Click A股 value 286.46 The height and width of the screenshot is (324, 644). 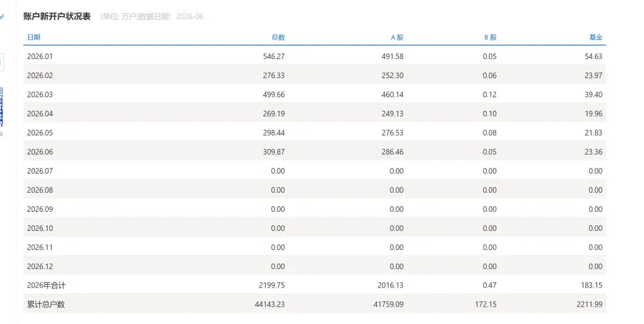coord(392,152)
